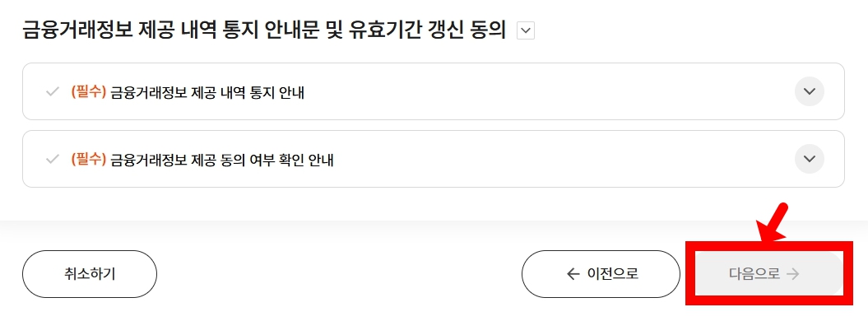Image resolution: width=868 pixels, height=321 pixels.
Task: Go back with the 이전으로 button
Action: 601,274
